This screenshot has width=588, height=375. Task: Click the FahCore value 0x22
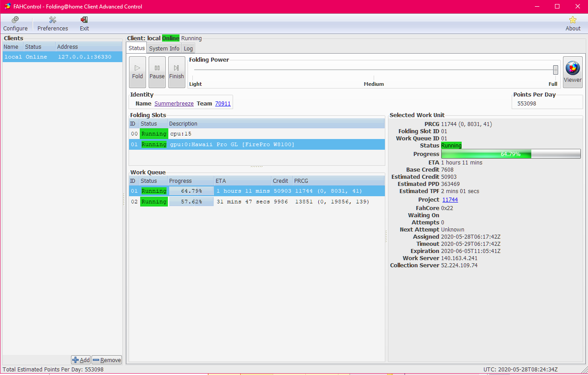[x=447, y=208]
